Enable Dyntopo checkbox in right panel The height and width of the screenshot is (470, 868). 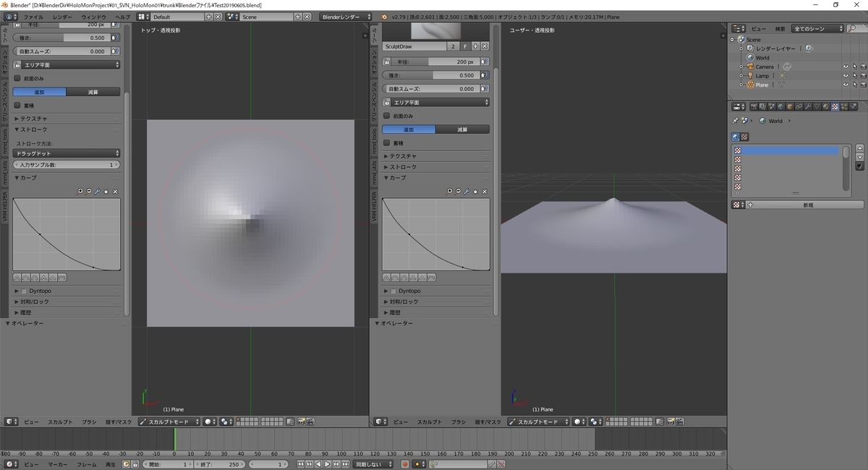(x=393, y=291)
